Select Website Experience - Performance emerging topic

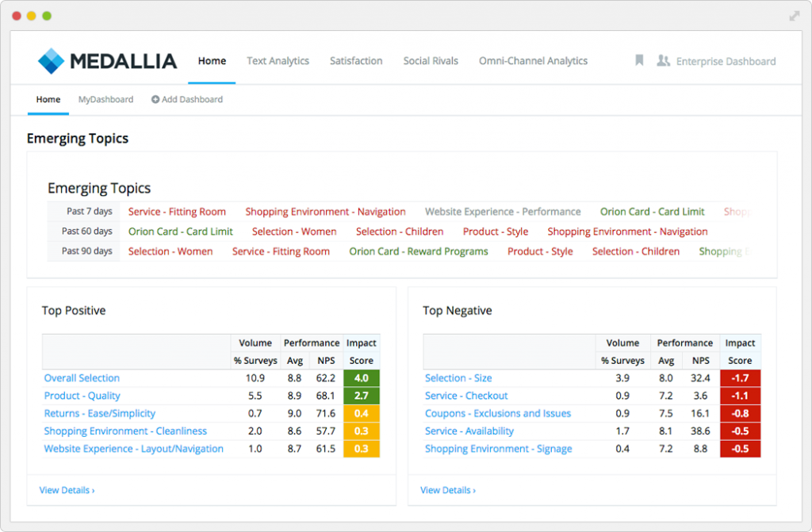pos(503,212)
